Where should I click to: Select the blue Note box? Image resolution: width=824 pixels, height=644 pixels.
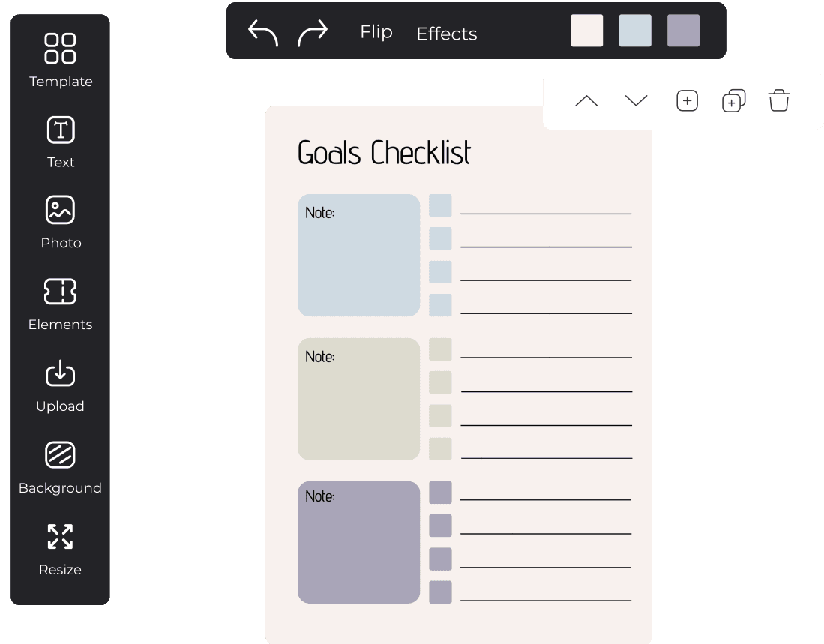358,256
